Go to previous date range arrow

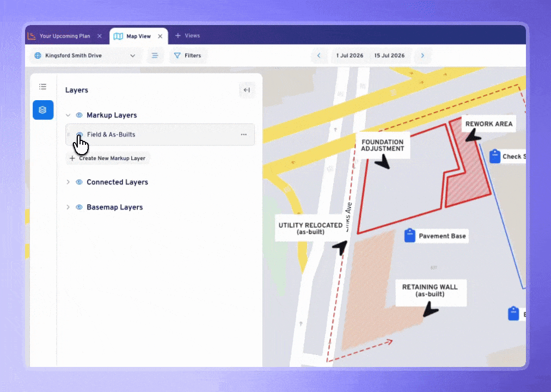point(319,56)
